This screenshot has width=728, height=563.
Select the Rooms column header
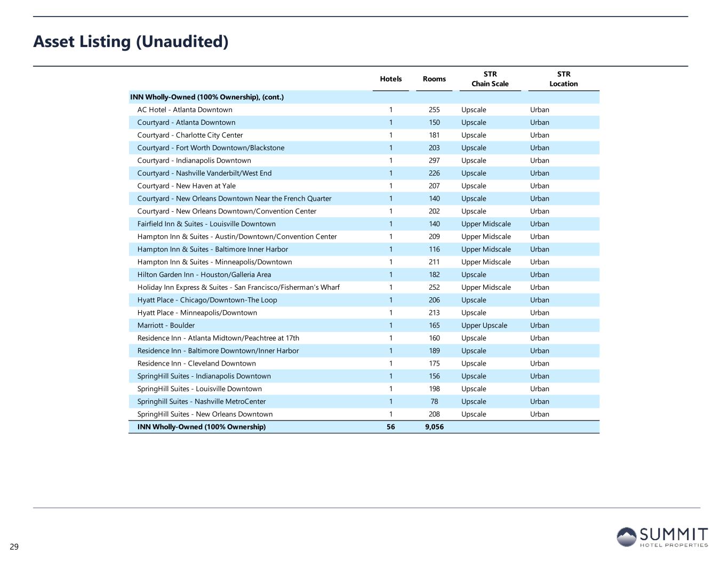(x=434, y=79)
